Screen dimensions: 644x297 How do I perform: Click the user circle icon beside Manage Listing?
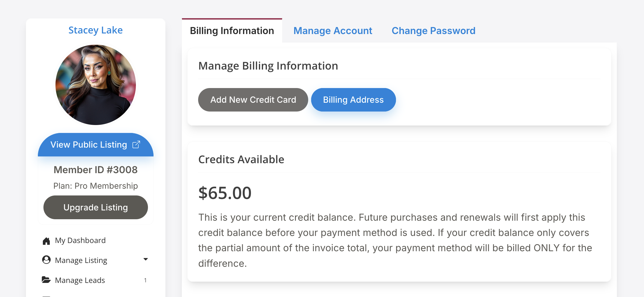[x=46, y=260]
